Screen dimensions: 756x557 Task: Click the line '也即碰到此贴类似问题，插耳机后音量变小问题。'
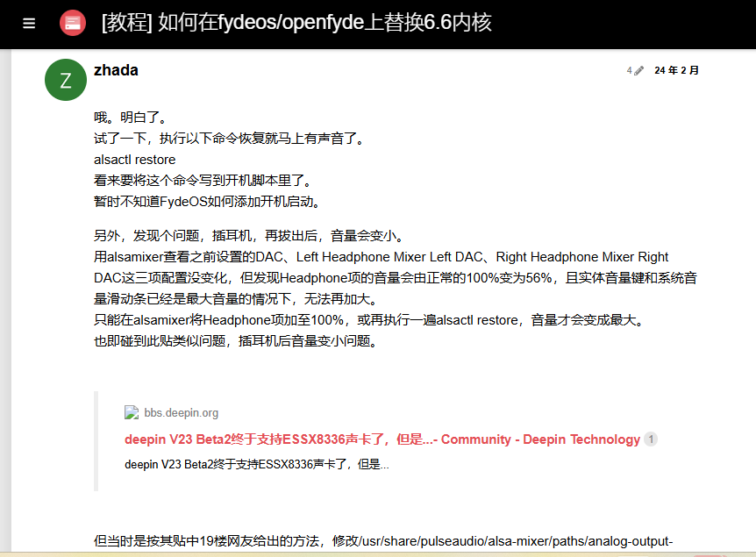coord(236,341)
